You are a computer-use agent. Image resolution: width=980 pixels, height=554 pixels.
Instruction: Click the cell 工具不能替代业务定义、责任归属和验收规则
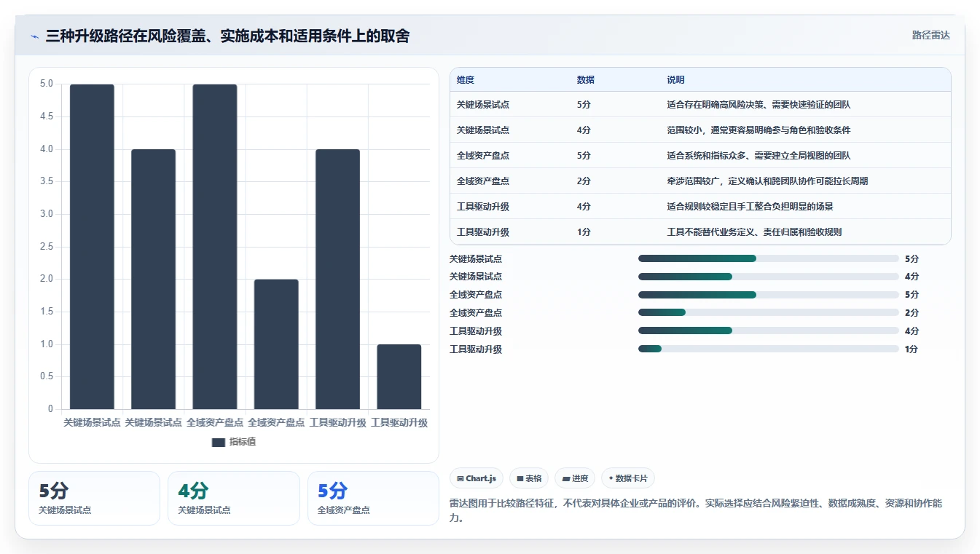754,232
